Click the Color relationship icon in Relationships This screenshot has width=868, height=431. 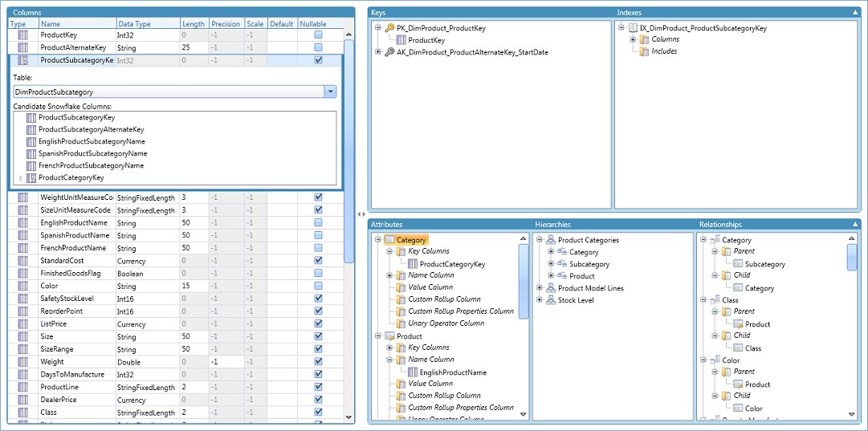[x=715, y=360]
